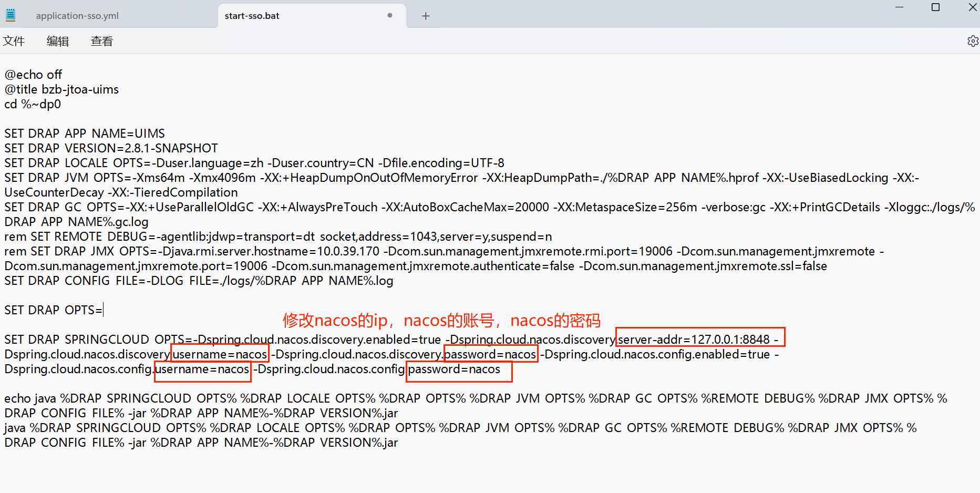Minimize the Notepad window
Viewport: 980px width, 493px height.
pos(899,7)
